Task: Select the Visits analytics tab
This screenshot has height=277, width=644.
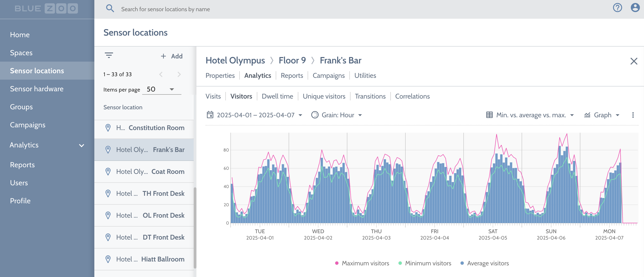Action: [x=213, y=96]
